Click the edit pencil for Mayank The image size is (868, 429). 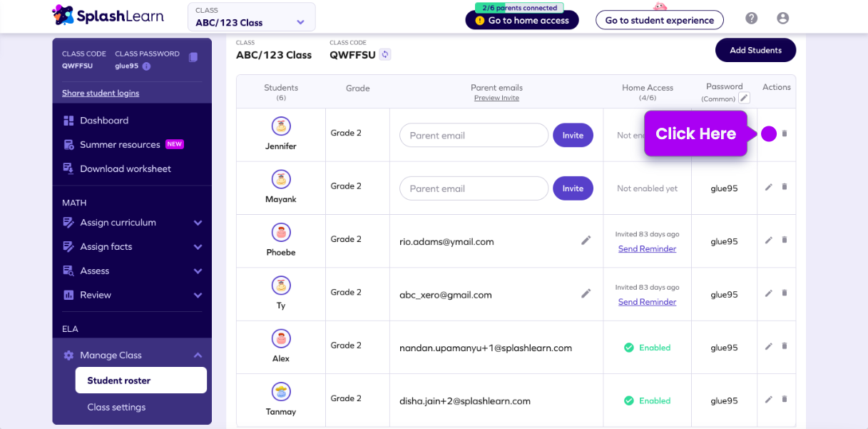click(768, 187)
